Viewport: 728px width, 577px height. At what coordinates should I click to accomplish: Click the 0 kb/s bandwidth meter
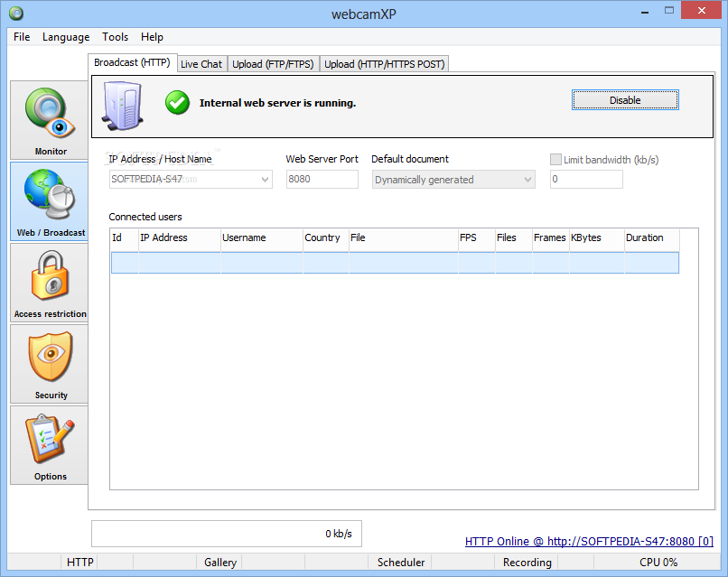pos(227,534)
